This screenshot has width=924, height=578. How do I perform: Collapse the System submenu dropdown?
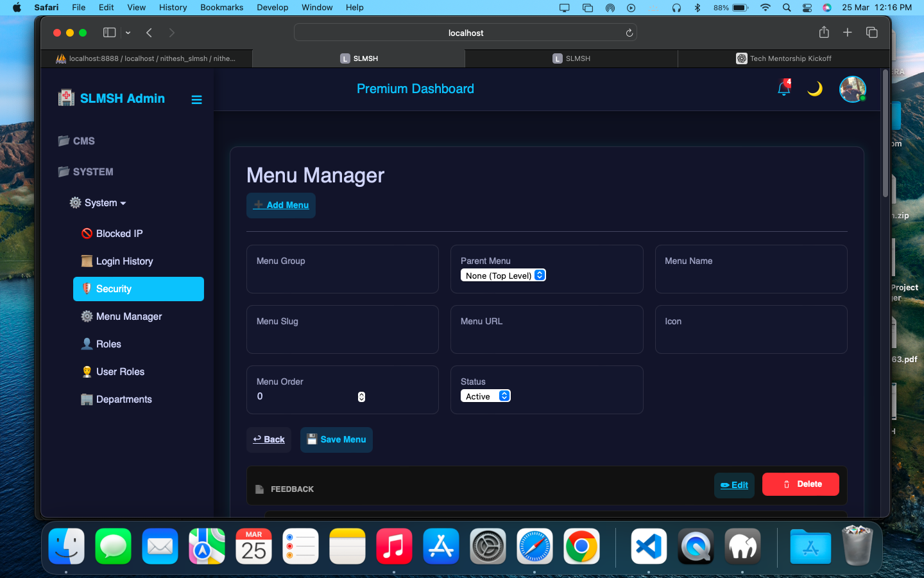pyautogui.click(x=98, y=203)
